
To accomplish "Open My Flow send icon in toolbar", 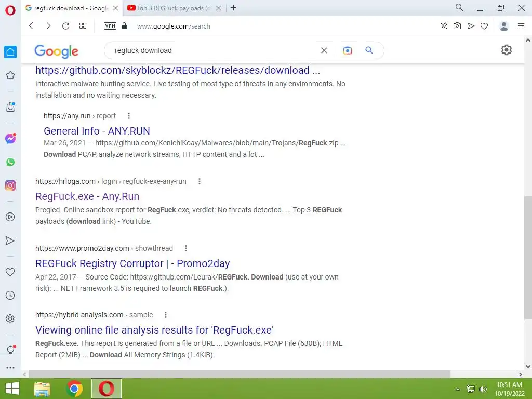I will pos(471,26).
